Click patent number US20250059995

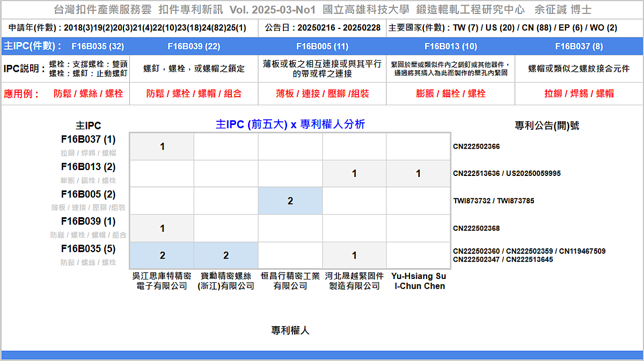pyautogui.click(x=534, y=173)
